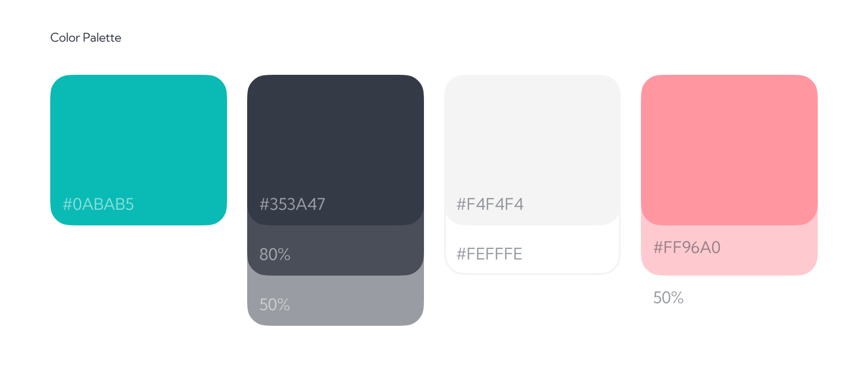Click the word Palette in the heading

coord(102,38)
